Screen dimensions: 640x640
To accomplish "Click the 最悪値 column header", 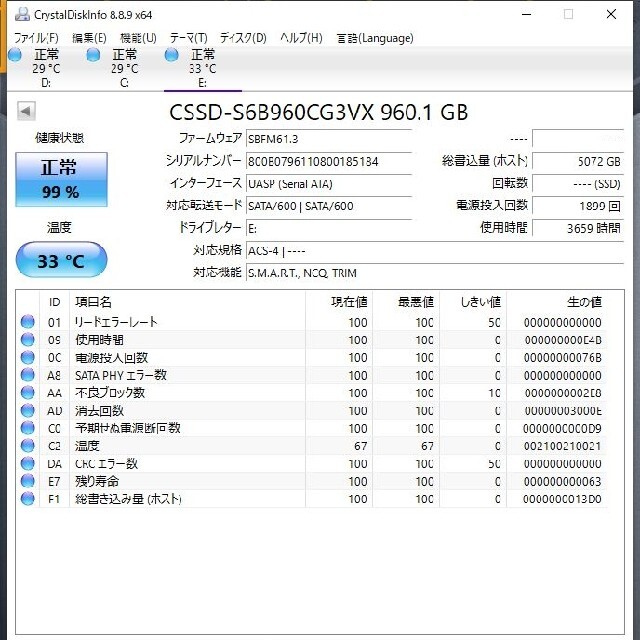I will (x=406, y=302).
